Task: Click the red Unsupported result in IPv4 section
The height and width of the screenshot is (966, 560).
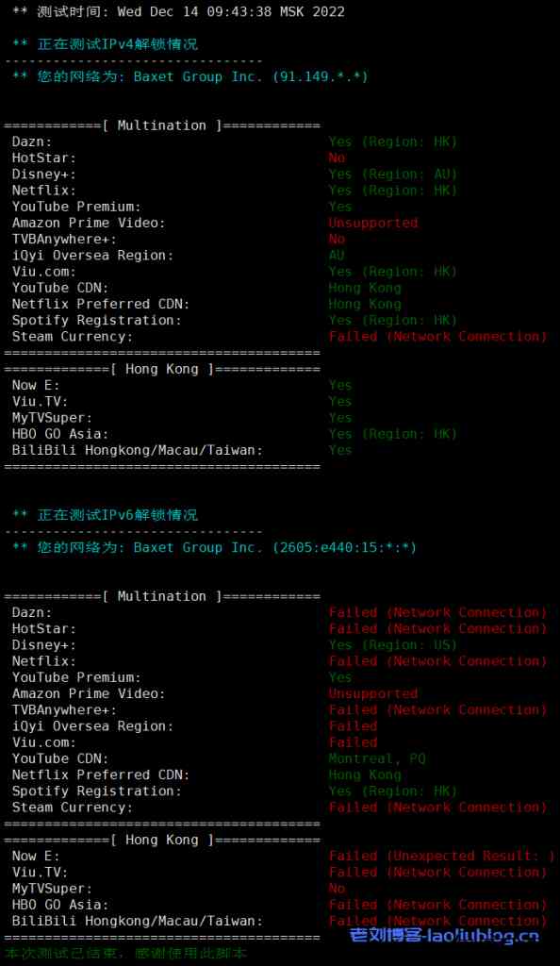Action: 373,223
